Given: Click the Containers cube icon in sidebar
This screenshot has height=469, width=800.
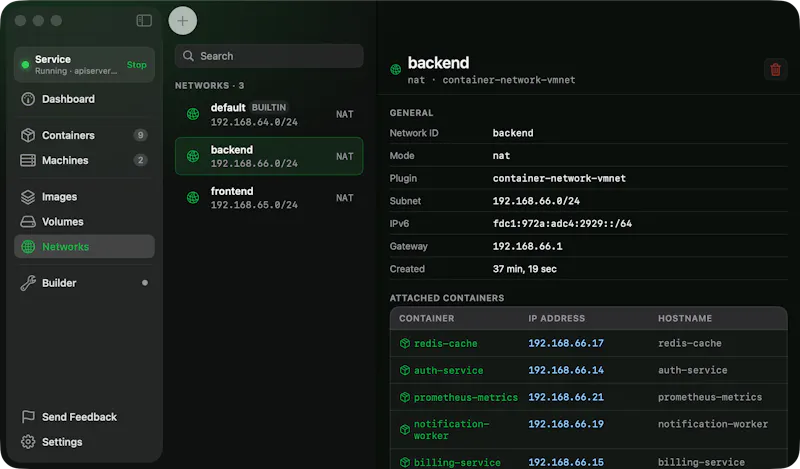Looking at the screenshot, I should pyautogui.click(x=28, y=135).
